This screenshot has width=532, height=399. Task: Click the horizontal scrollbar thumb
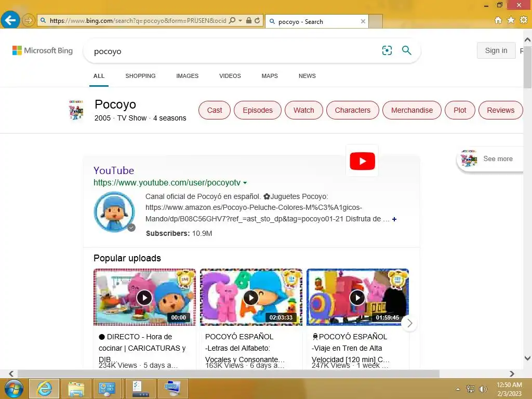(x=229, y=374)
